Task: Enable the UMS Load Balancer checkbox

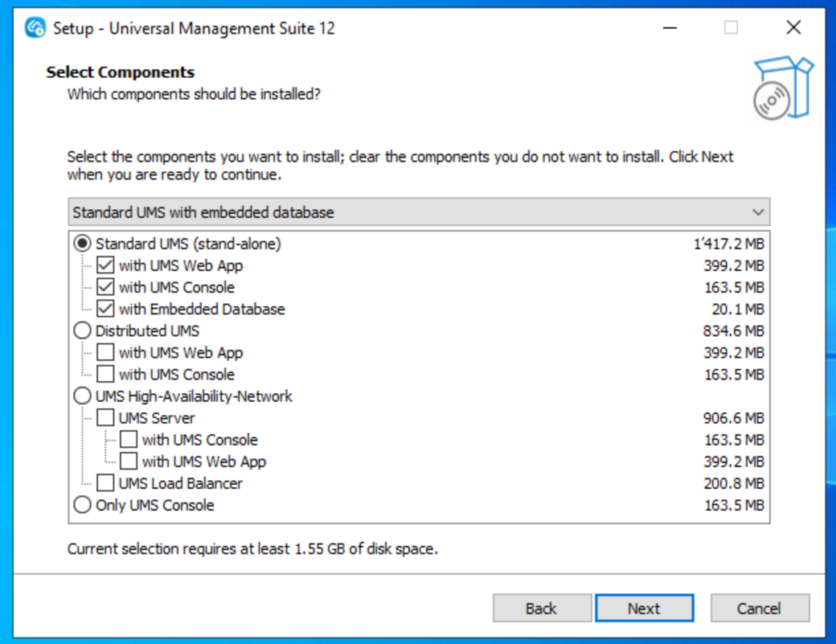Action: [105, 483]
